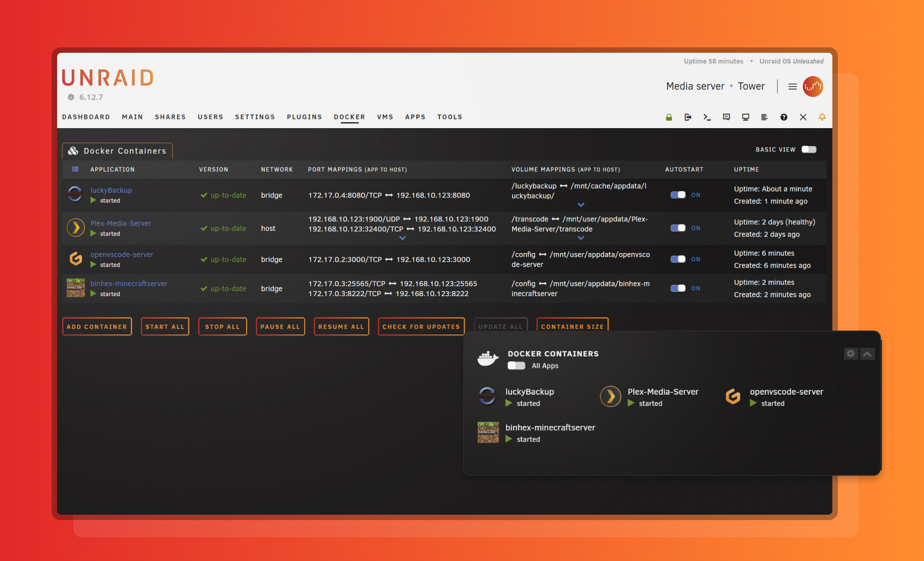The width and height of the screenshot is (924, 561).
Task: Expand luckyBackup volume mappings chevron
Action: [x=580, y=205]
